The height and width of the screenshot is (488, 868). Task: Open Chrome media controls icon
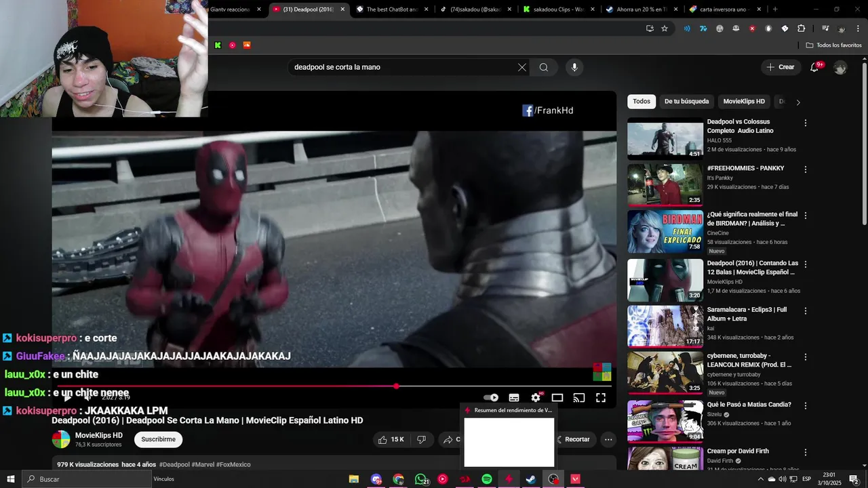825,28
